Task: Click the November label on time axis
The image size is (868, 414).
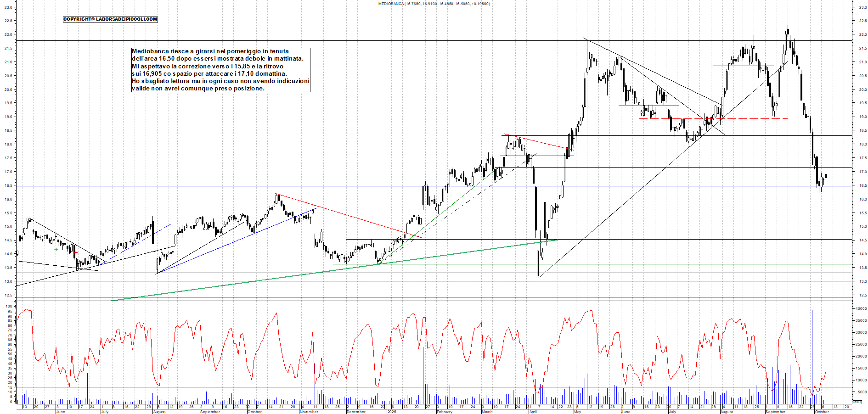Action: tap(309, 412)
